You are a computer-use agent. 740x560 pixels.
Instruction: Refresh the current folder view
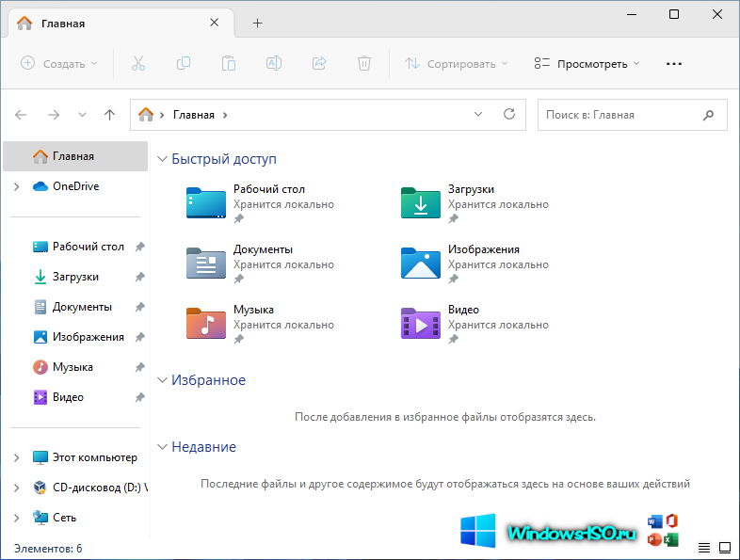[509, 114]
